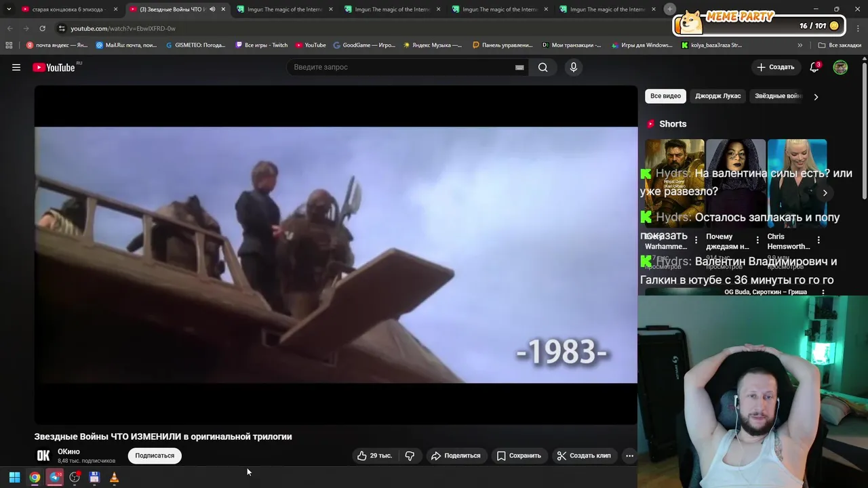
Task: Reload the current page
Action: pyautogui.click(x=42, y=28)
